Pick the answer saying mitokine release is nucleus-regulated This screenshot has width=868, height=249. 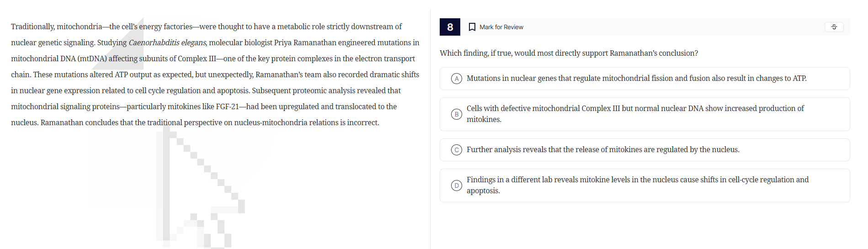pyautogui.click(x=602, y=150)
